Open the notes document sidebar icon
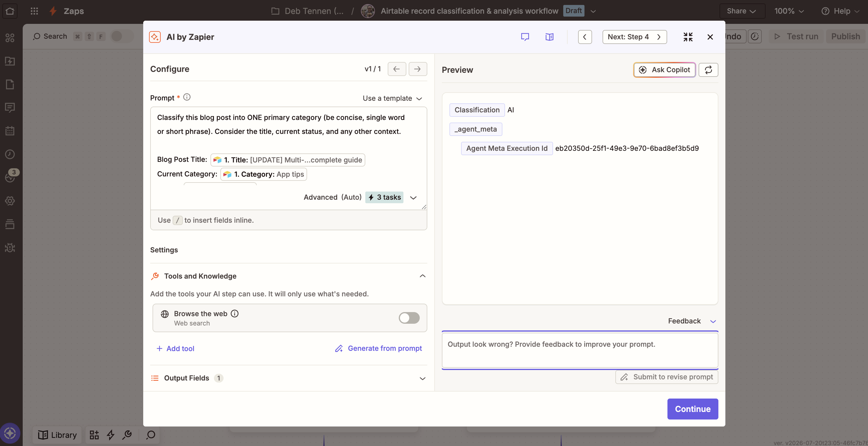Screen dimensions: 868x446 10,84
